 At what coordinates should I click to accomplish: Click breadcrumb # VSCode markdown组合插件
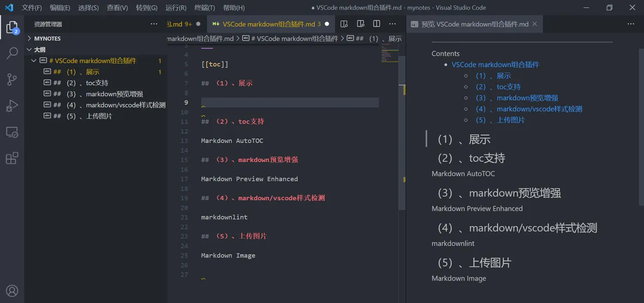(290, 39)
